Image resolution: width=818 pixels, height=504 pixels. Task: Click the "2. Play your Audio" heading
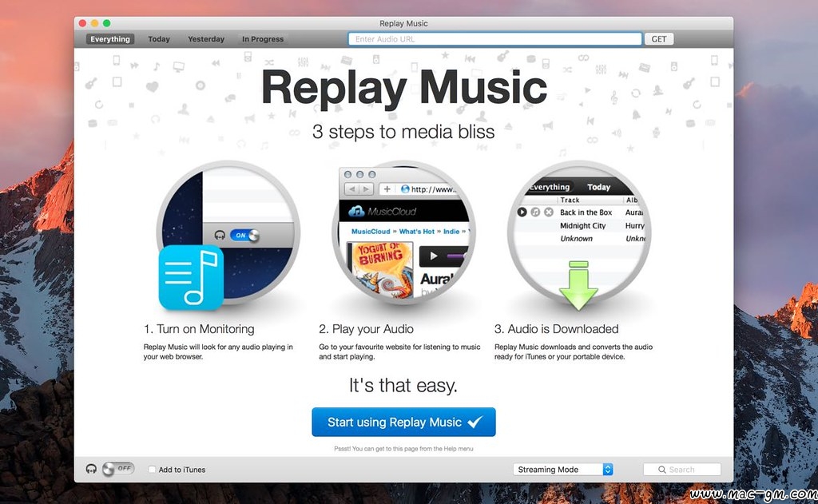[366, 329]
